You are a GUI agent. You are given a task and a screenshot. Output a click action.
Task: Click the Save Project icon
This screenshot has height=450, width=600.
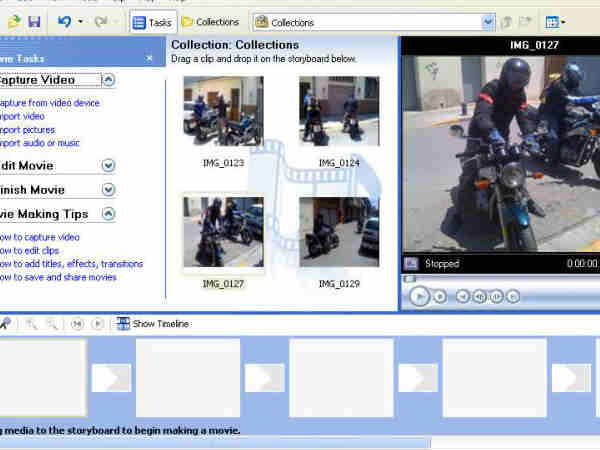(34, 21)
